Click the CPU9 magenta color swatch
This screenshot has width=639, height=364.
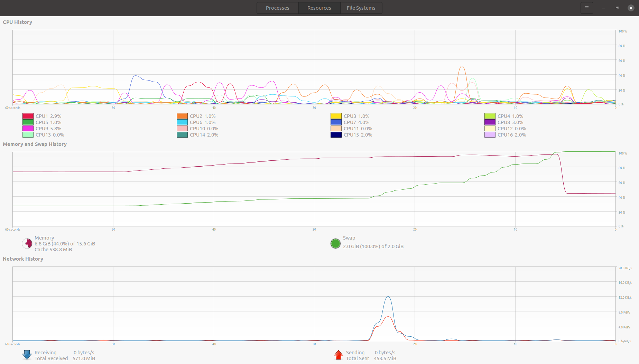click(x=28, y=128)
